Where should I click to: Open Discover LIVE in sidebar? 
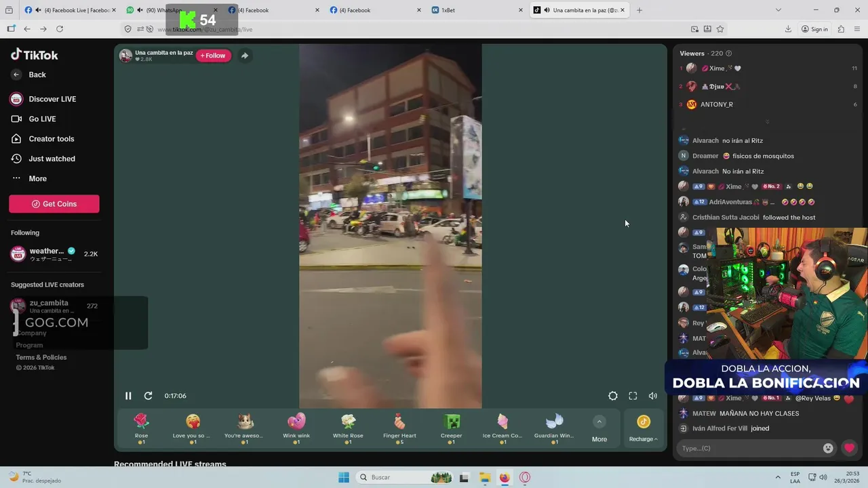coord(43,99)
